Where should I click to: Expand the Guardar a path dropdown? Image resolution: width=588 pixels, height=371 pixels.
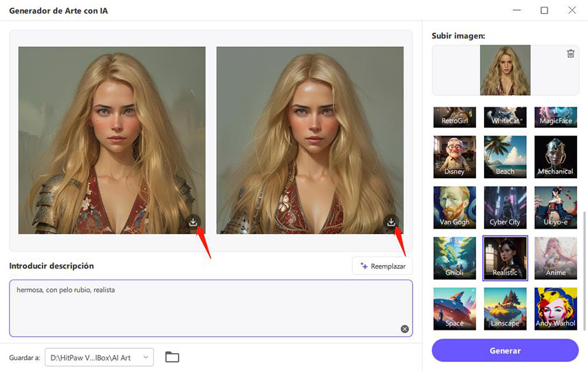click(x=146, y=357)
